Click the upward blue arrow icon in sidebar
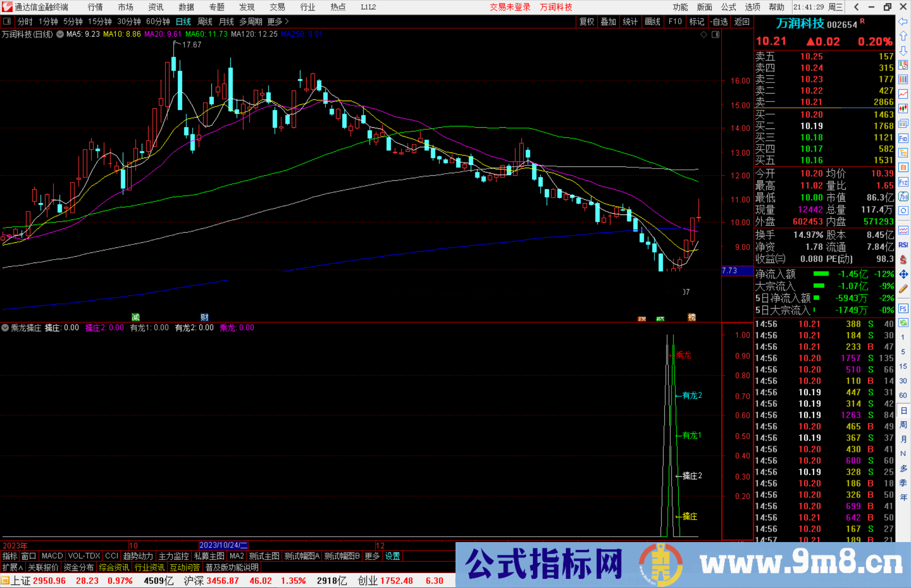This screenshot has height=588, width=911. pos(903,36)
